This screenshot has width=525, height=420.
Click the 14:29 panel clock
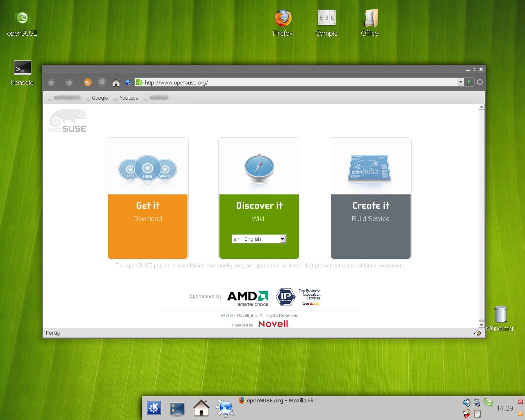click(x=505, y=408)
